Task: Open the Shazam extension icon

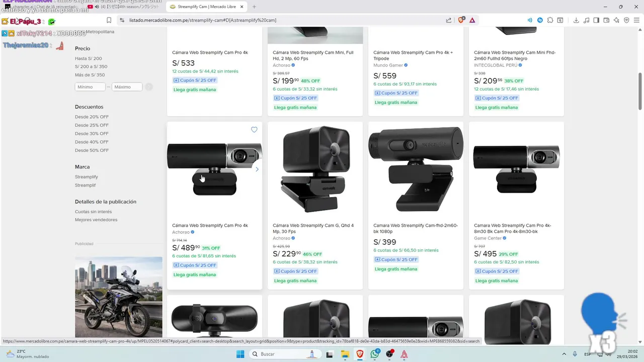Action: 540,20
